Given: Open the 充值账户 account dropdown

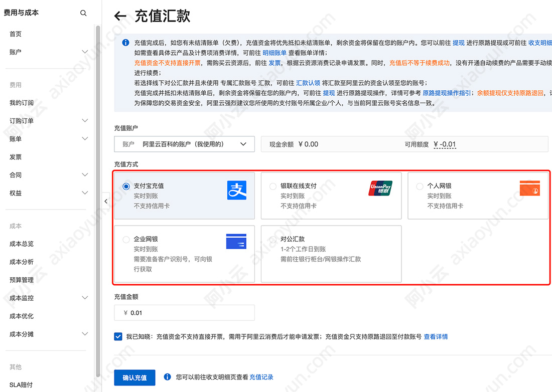Looking at the screenshot, I should tap(184, 144).
